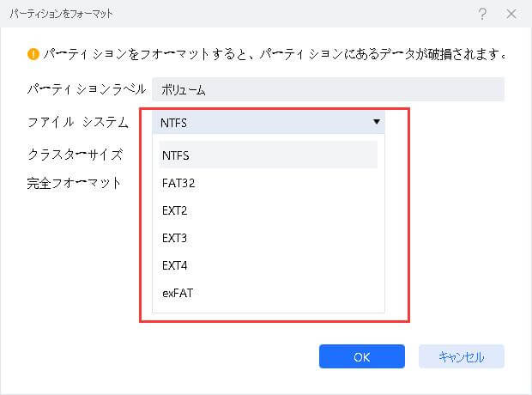Click the パーティションをフォーマット title text

67,15
